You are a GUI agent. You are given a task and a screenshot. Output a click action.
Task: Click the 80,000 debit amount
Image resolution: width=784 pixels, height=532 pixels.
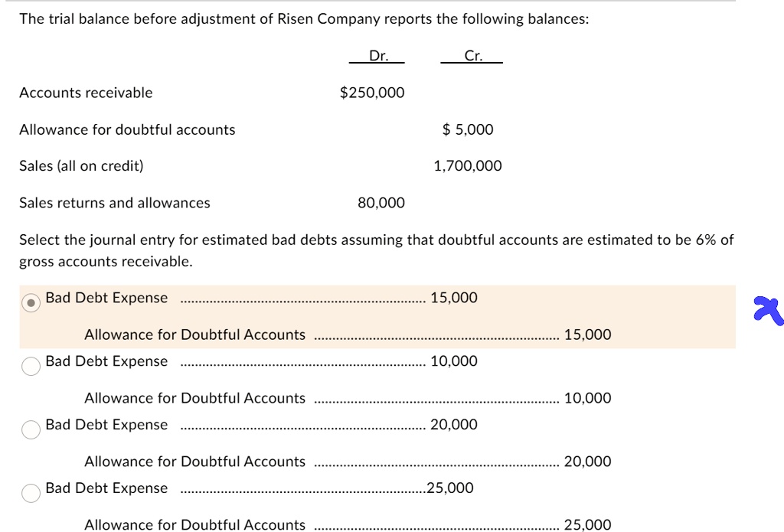[x=382, y=203]
